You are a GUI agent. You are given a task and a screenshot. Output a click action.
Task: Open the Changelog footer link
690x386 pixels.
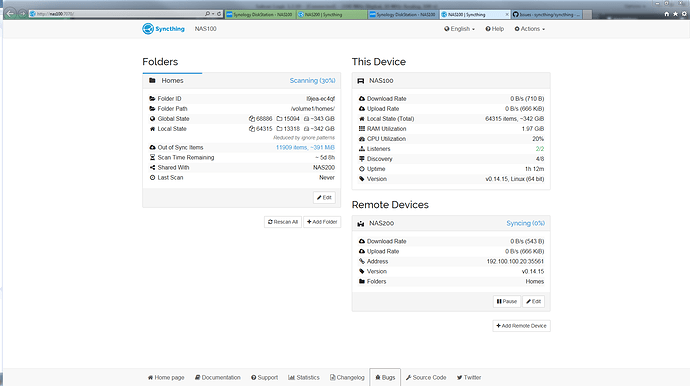pyautogui.click(x=347, y=378)
